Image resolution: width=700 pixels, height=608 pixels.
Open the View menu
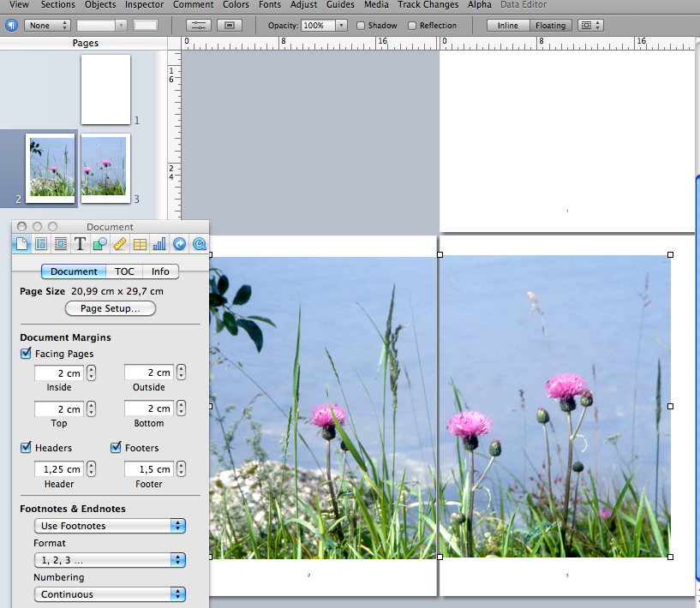[x=19, y=5]
